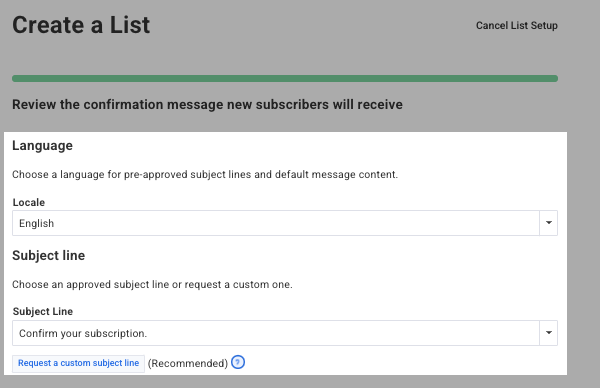The width and height of the screenshot is (600, 388).
Task: Open the help question mark icon
Action: [238, 362]
